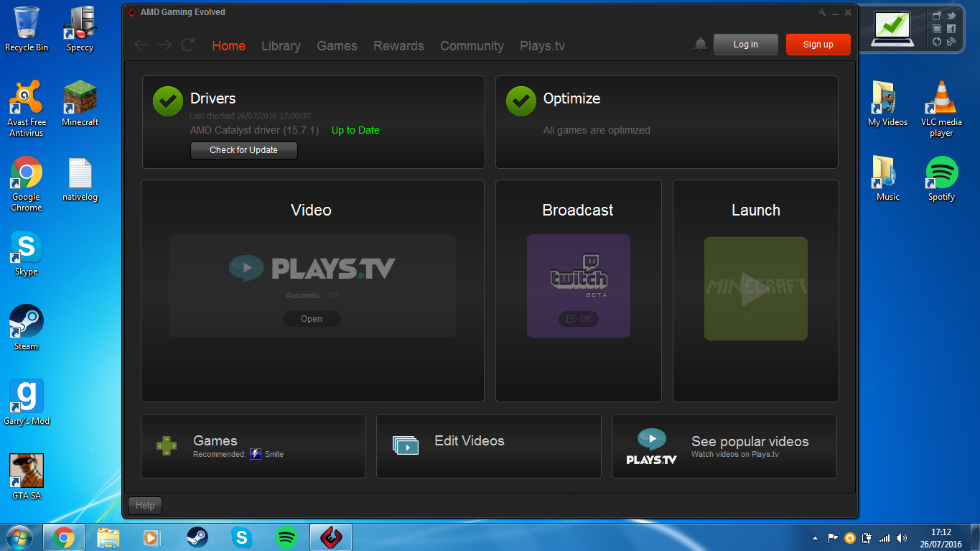Click the red Sign up button
The width and height of the screenshot is (980, 551).
point(818,45)
